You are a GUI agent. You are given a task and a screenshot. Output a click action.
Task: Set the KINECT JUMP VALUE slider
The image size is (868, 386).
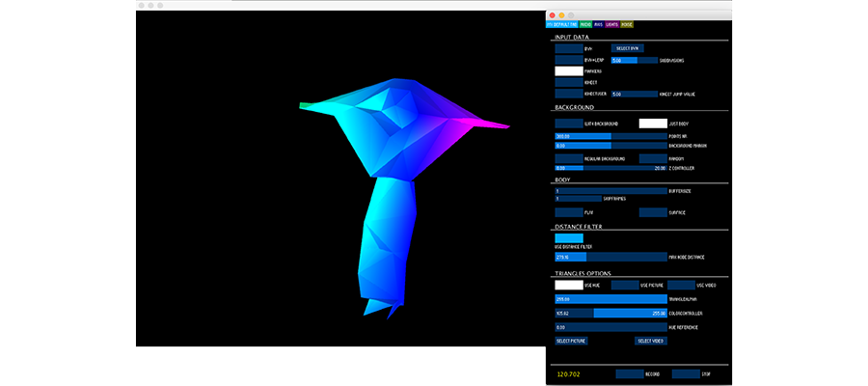point(634,95)
